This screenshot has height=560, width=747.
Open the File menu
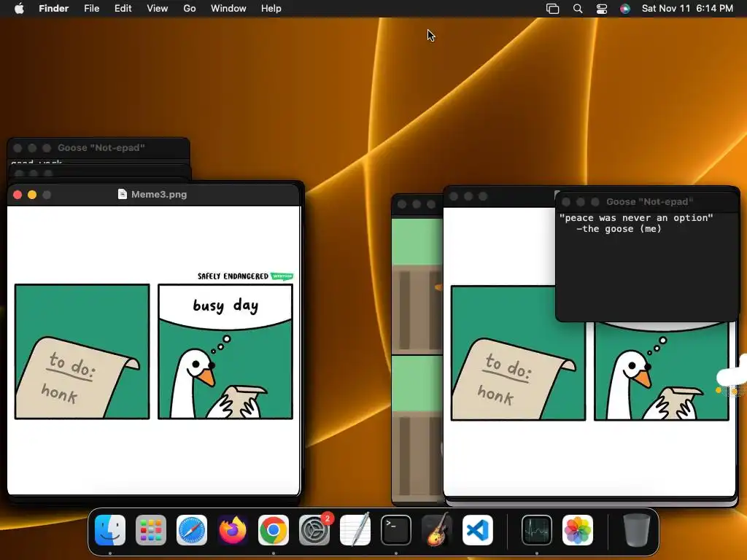[91, 9]
